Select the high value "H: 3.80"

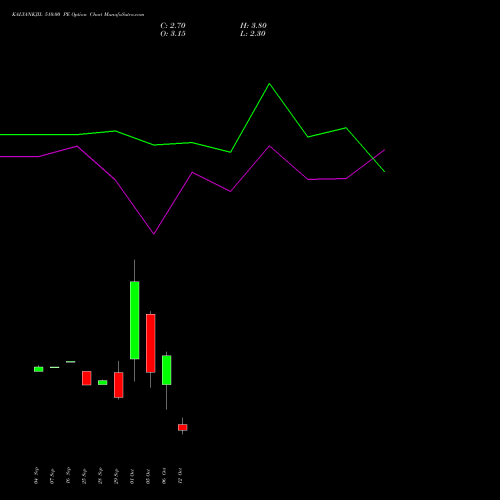click(x=253, y=26)
